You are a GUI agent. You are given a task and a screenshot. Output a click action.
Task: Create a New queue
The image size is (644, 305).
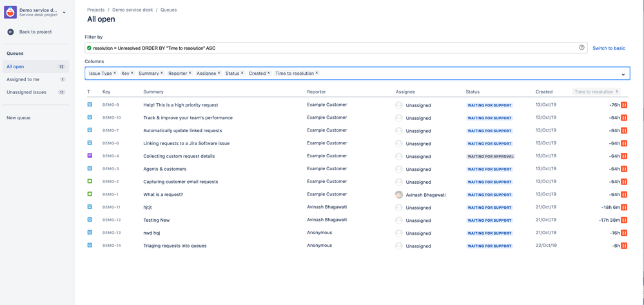pos(19,117)
